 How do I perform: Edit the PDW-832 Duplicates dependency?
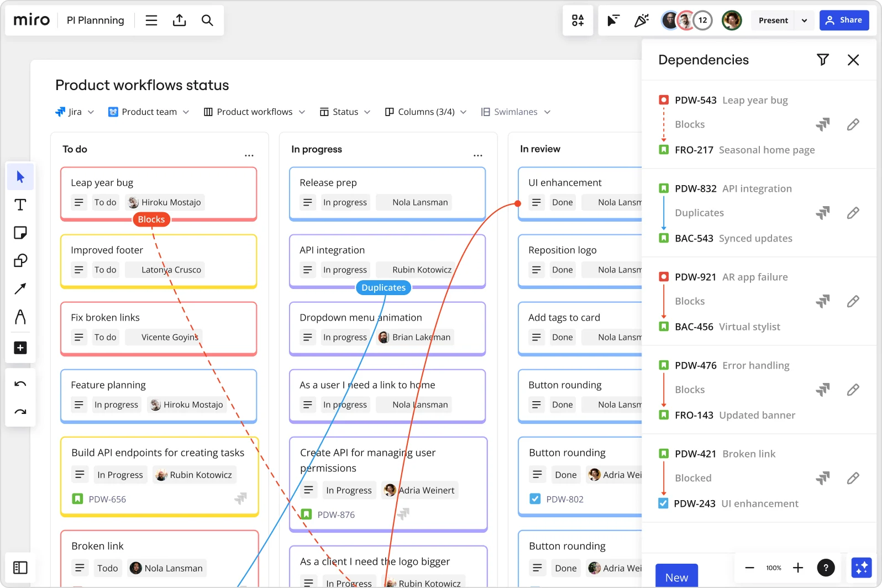(x=853, y=213)
